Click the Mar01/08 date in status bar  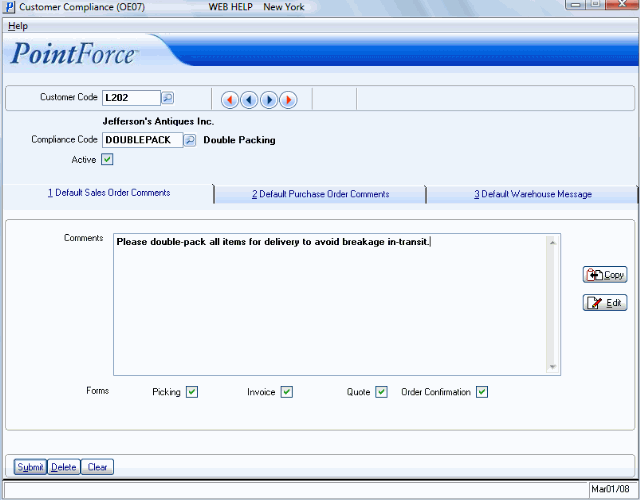[x=610, y=489]
